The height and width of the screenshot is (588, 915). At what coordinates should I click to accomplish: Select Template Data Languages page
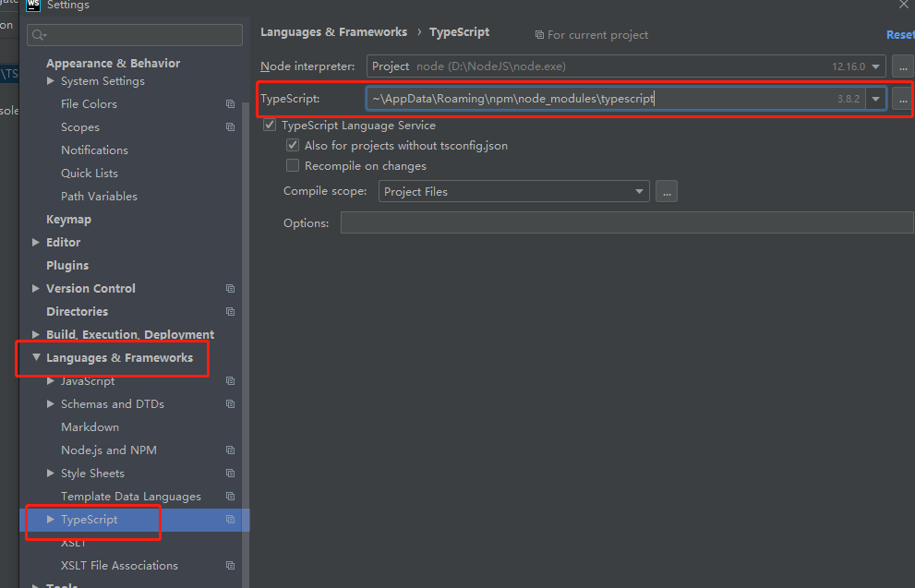(x=131, y=497)
